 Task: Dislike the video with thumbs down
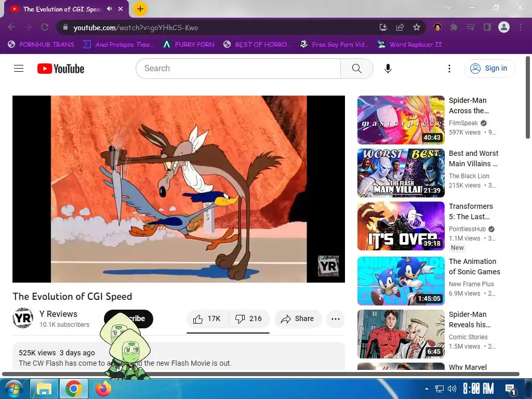(249, 318)
